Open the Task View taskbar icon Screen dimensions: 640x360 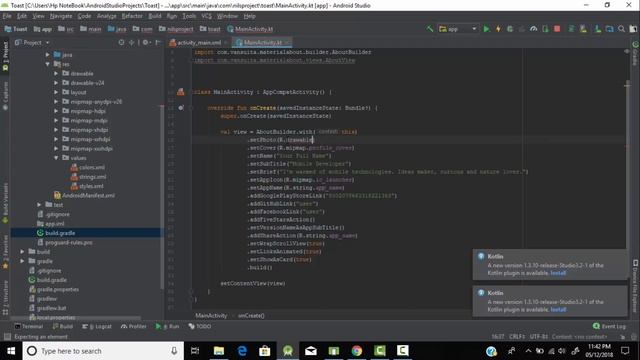pos(195,351)
